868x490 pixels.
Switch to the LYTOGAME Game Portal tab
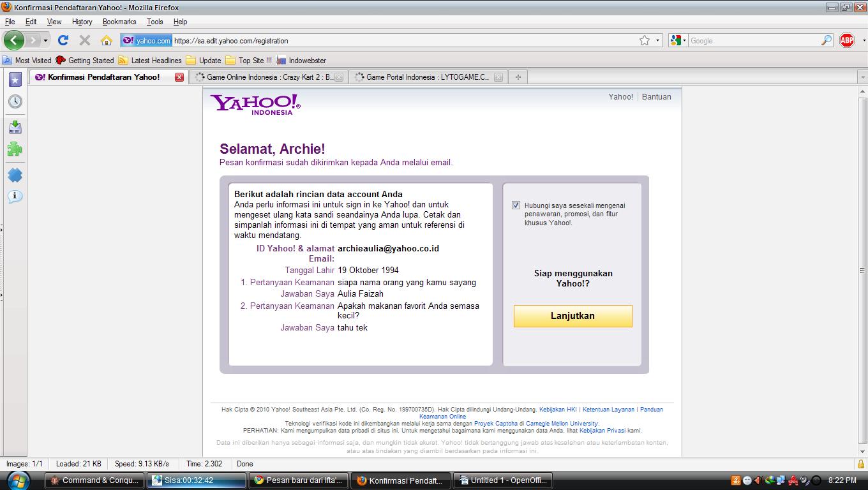[428, 77]
